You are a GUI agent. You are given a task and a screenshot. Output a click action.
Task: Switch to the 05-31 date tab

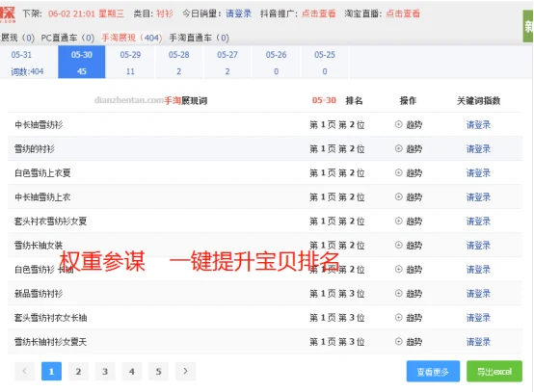[x=27, y=63]
